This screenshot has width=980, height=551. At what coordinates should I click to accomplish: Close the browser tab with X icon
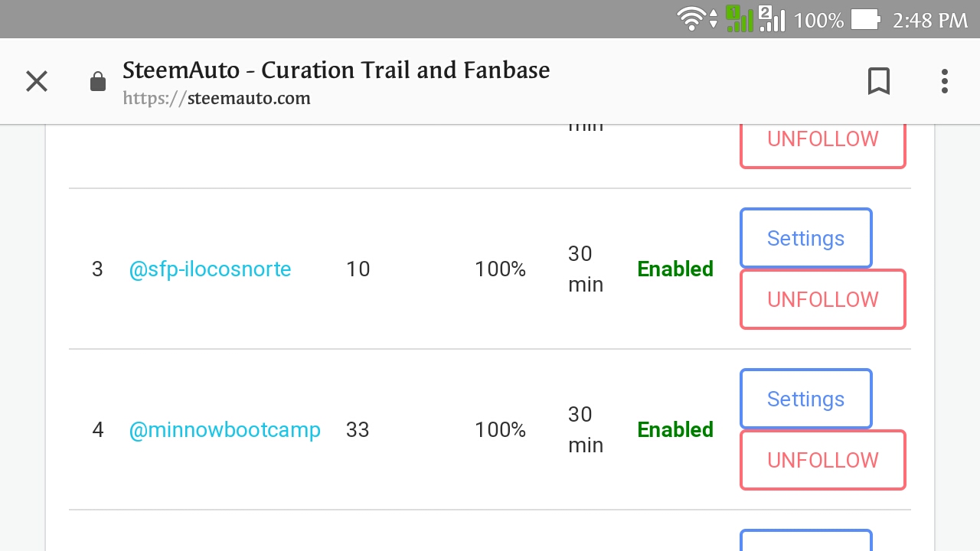tap(37, 81)
